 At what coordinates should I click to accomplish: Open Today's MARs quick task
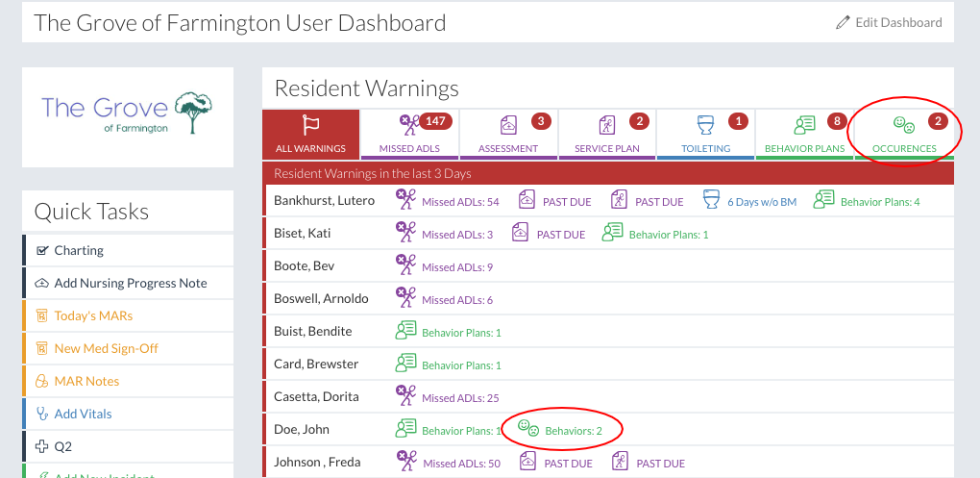click(93, 315)
